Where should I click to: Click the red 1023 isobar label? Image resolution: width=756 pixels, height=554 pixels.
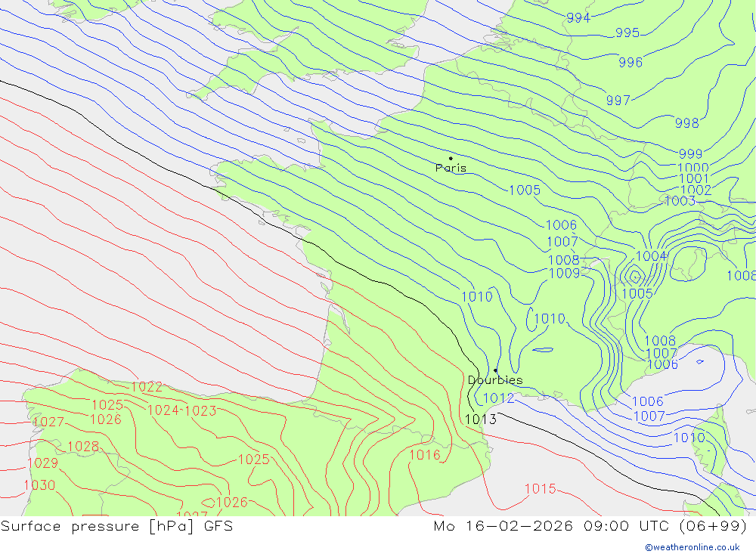click(200, 411)
